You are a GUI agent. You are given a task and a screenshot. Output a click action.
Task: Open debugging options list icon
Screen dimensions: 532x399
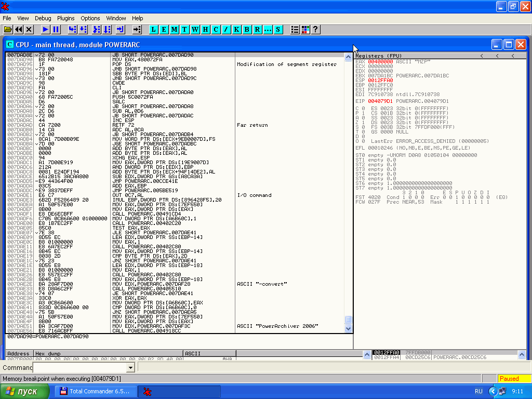point(295,30)
